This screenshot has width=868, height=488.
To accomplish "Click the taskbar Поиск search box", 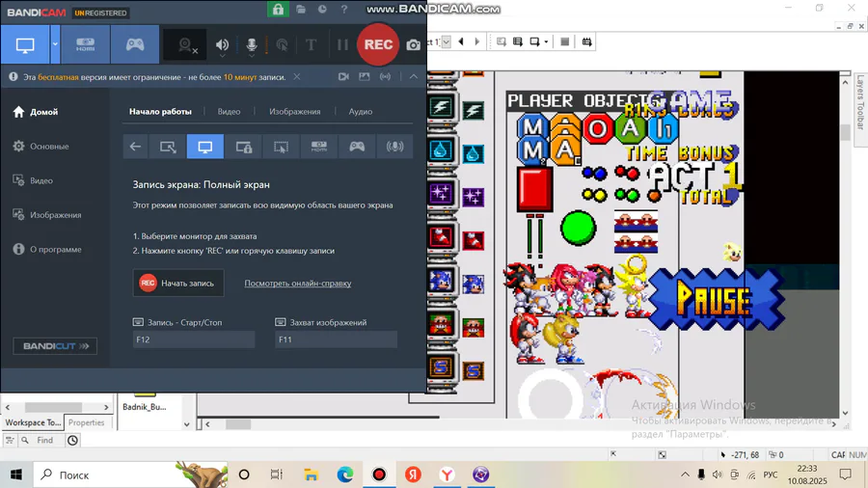I will pyautogui.click(x=130, y=474).
